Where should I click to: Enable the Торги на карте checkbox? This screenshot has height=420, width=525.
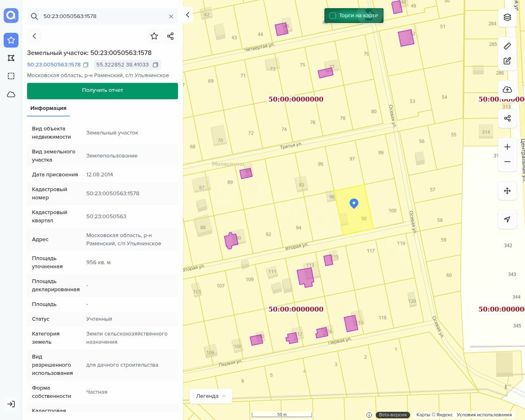click(x=333, y=16)
